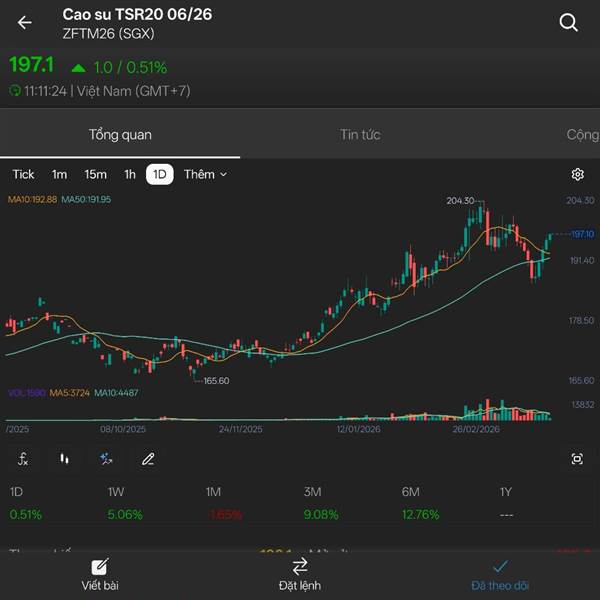Expand chart to fullscreen icon
This screenshot has height=600, width=600.
(x=577, y=459)
